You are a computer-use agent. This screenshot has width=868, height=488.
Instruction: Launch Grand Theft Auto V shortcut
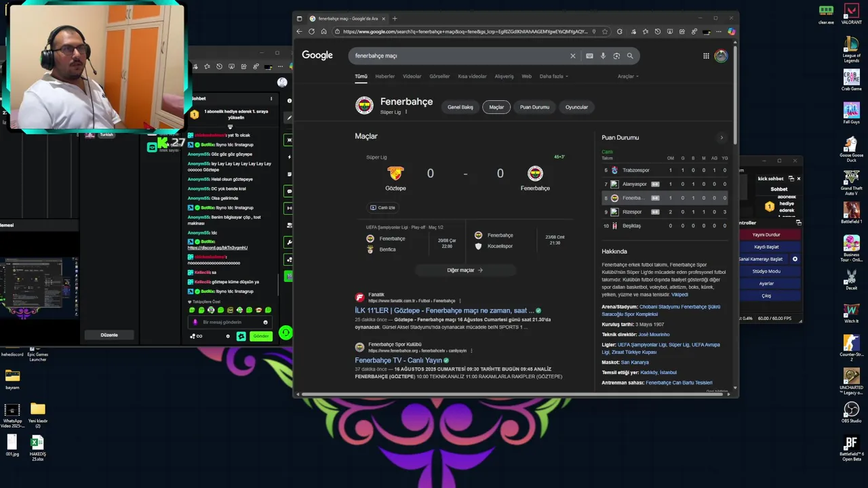pos(851,182)
